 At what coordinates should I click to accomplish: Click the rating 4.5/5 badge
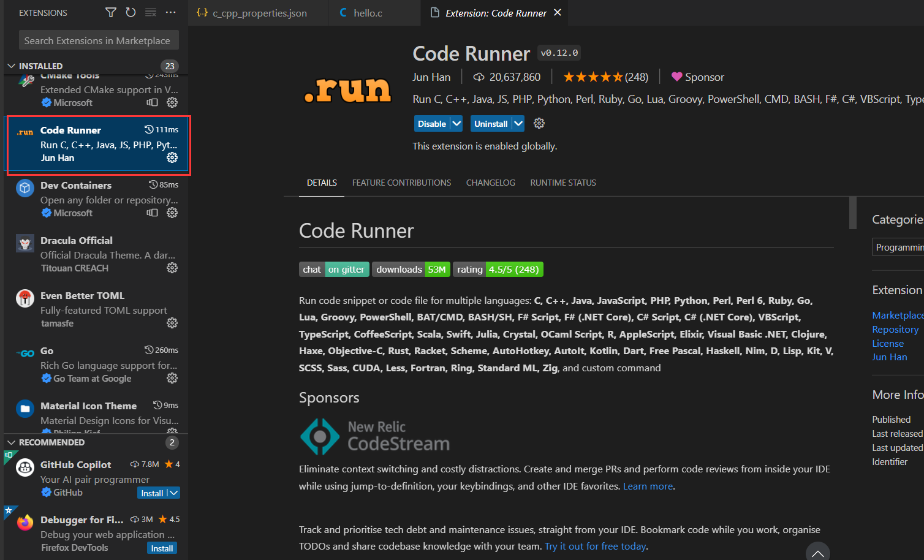coord(498,270)
